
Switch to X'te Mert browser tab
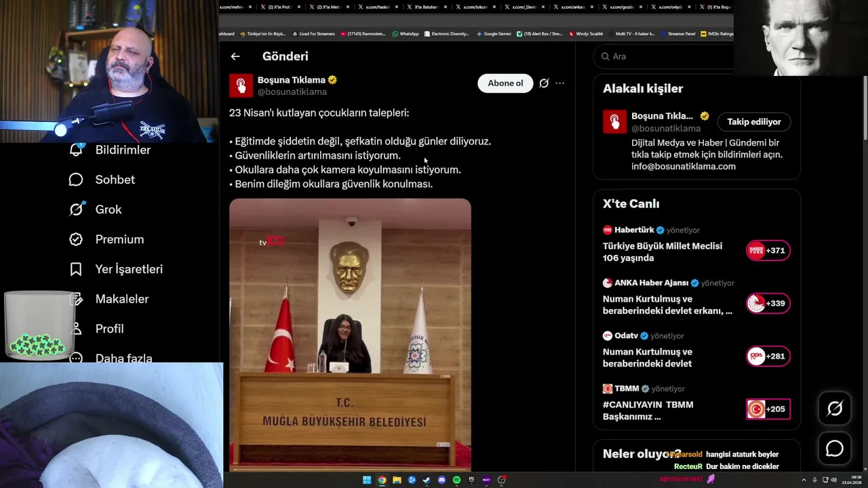(x=328, y=7)
